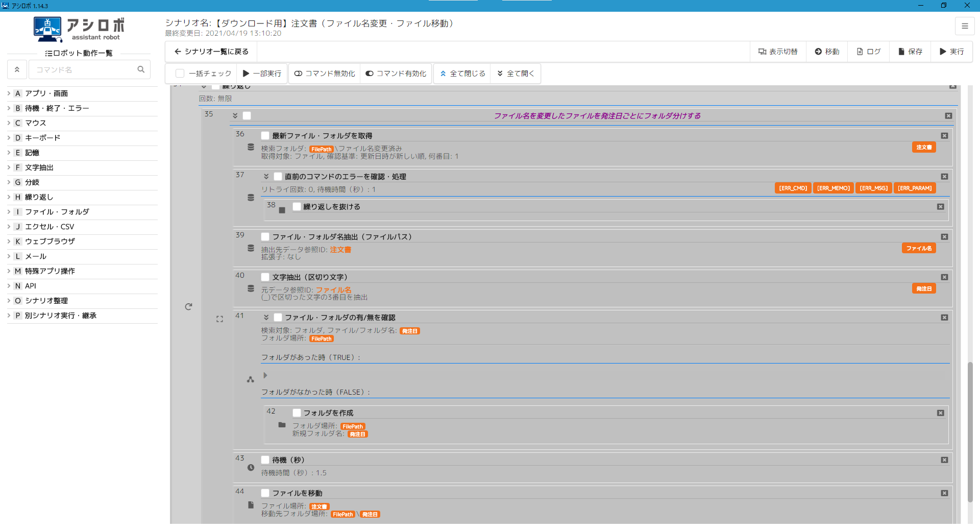
Task: Check the 待機（秒） checkbox on step 43
Action: point(265,460)
